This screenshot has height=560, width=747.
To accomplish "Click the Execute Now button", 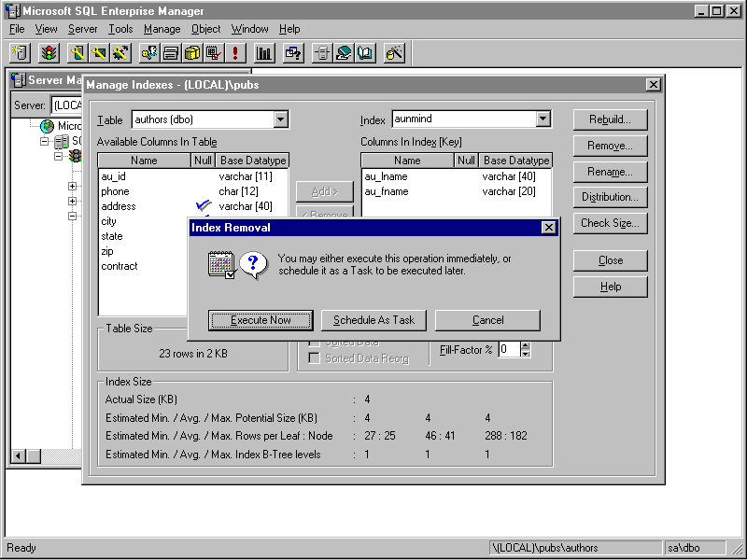I will [261, 320].
